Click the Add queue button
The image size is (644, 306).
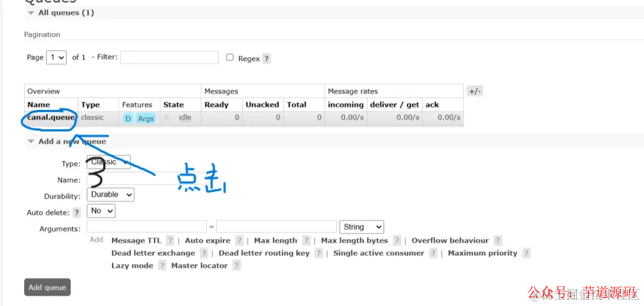[47, 287]
